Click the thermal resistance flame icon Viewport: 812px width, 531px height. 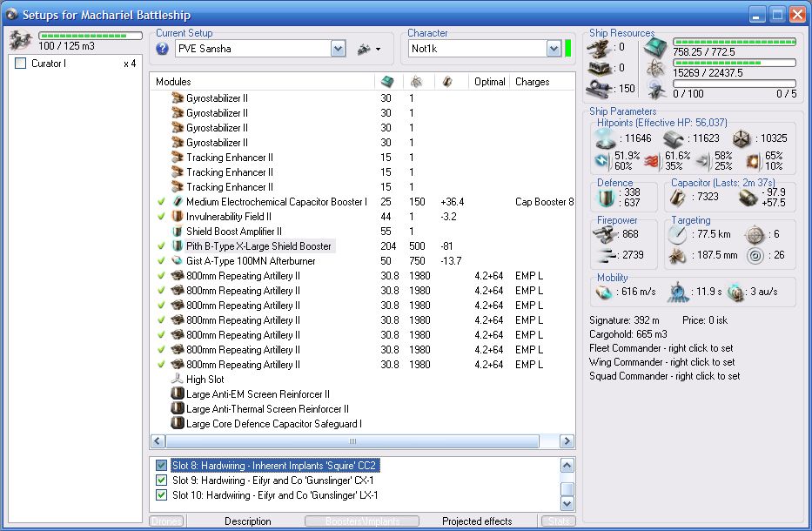point(653,161)
